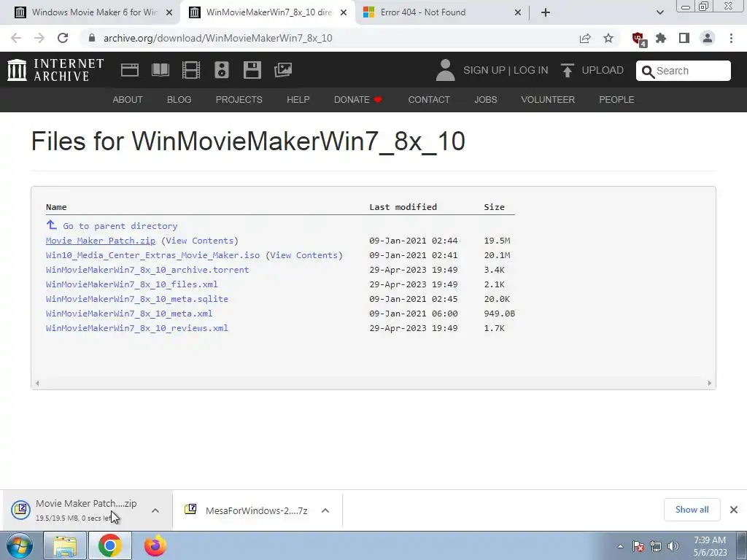Bookmark this page with the star
This screenshot has width=747, height=560.
tap(608, 38)
